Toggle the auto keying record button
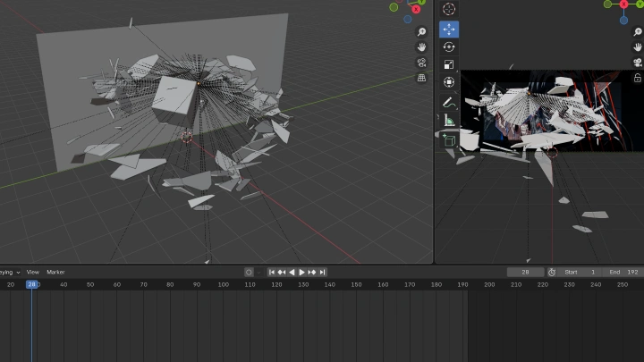 click(x=249, y=272)
